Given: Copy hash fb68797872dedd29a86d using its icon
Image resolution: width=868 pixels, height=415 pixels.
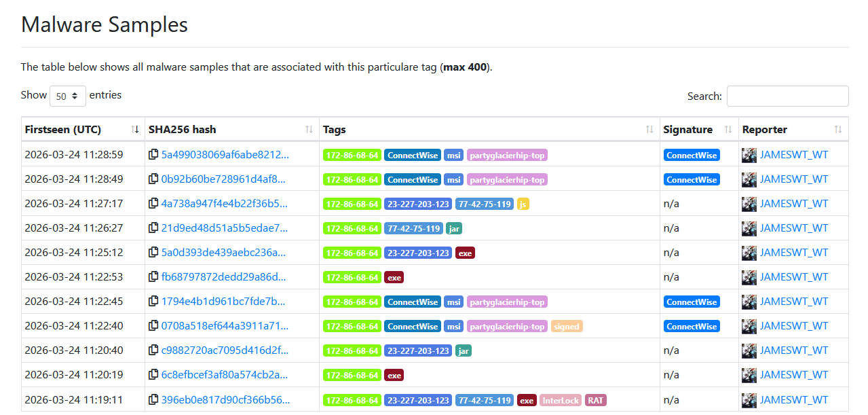Looking at the screenshot, I should tap(153, 277).
